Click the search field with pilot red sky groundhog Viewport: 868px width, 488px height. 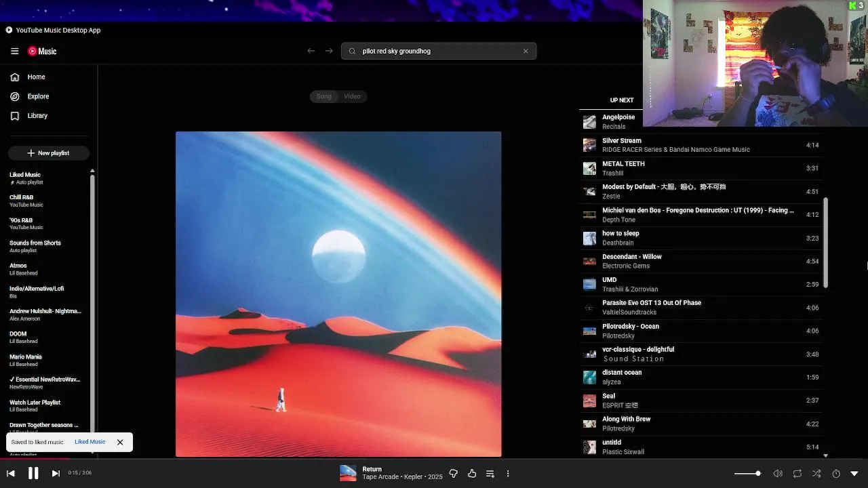coord(439,51)
